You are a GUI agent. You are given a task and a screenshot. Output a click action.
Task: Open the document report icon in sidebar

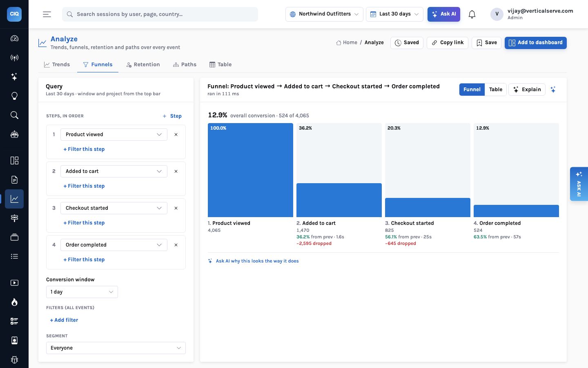14,180
